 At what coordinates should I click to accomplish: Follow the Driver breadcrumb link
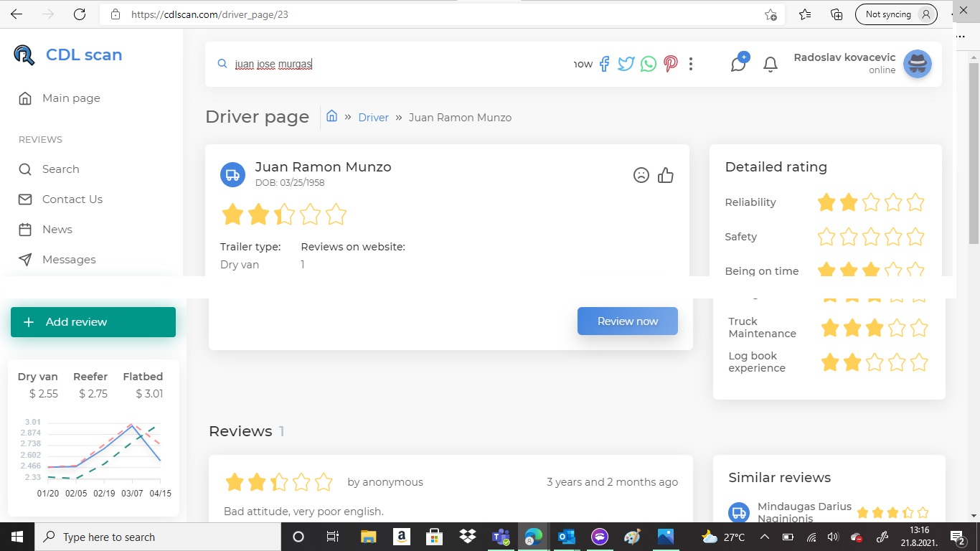(373, 118)
